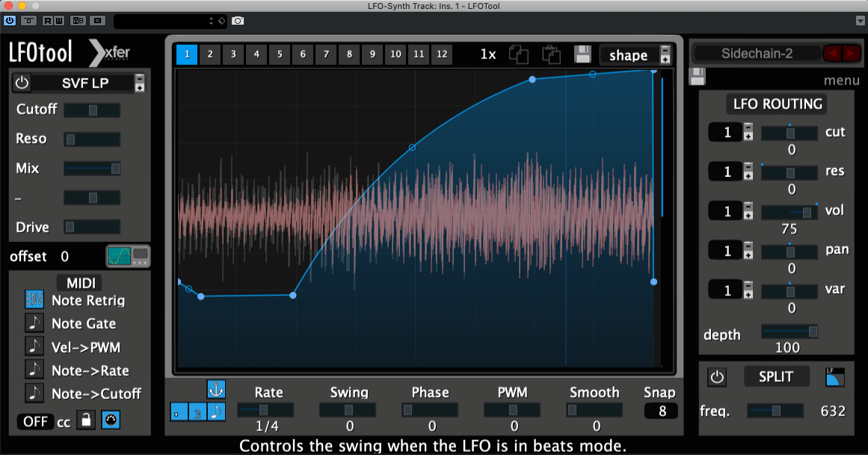Viewport: 868px width, 455px height.
Task: Click the Drive slider
Action: coord(92,226)
